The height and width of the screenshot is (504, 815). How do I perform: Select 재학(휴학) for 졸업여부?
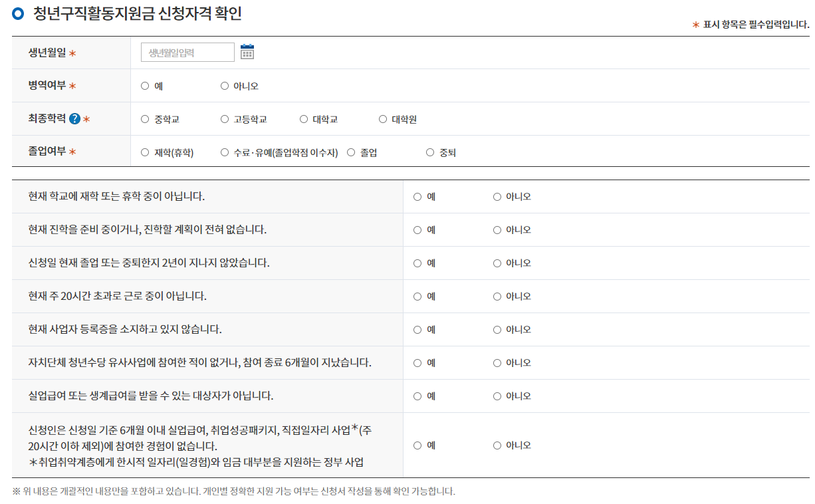coord(145,152)
